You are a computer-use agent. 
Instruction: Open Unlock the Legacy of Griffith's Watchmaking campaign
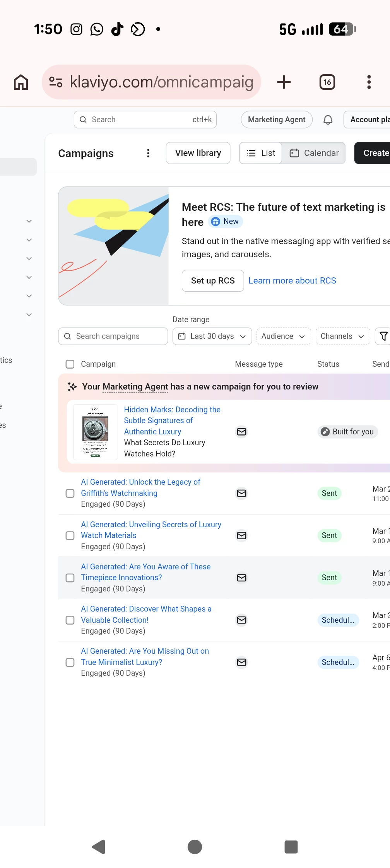(140, 487)
